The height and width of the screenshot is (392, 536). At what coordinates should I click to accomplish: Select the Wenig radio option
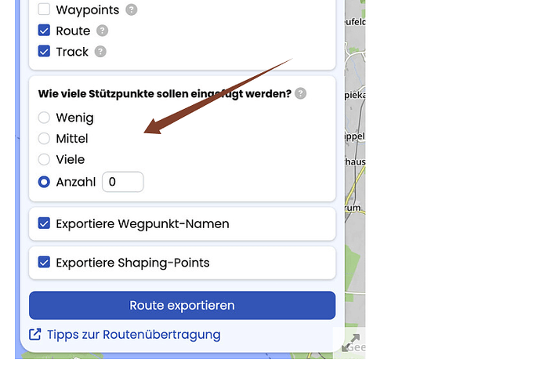[x=44, y=118]
